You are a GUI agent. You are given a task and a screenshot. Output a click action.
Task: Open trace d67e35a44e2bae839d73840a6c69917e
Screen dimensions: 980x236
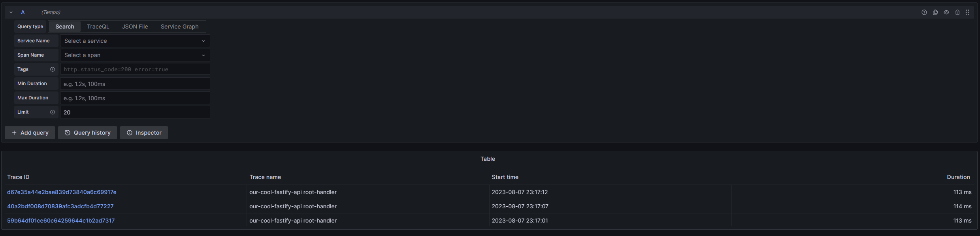pyautogui.click(x=62, y=192)
